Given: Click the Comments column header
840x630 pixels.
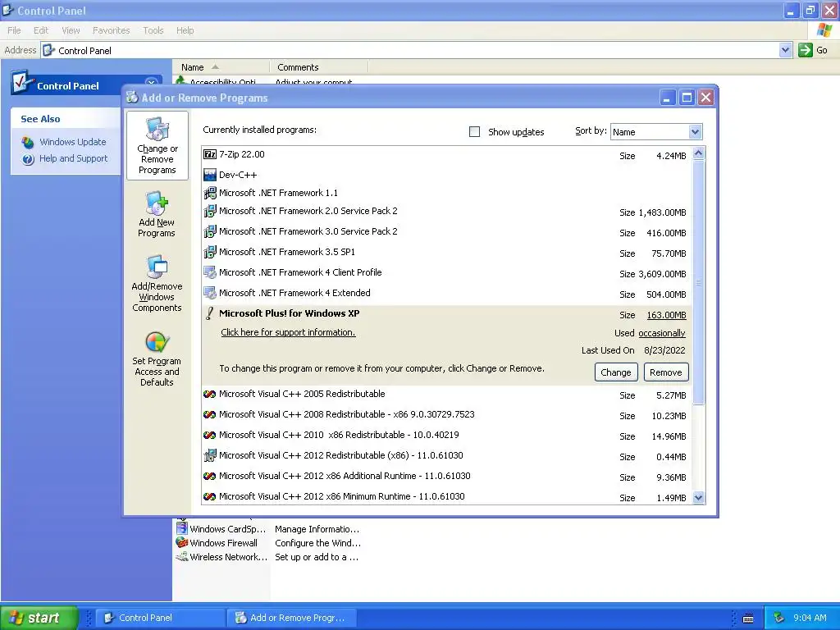Looking at the screenshot, I should point(319,67).
